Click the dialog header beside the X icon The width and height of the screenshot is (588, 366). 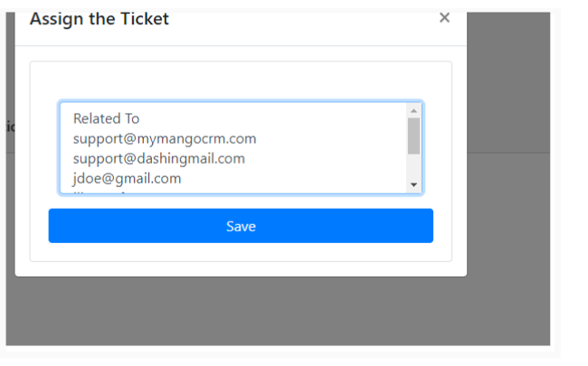point(304,19)
